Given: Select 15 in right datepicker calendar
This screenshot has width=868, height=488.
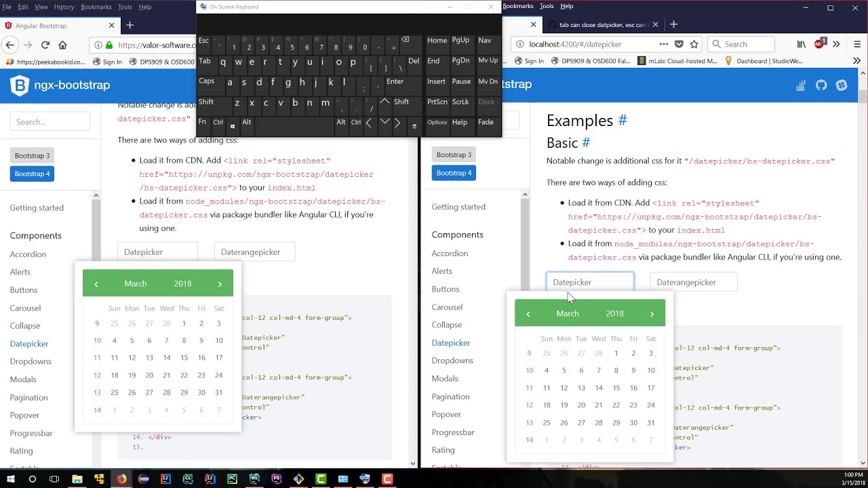Looking at the screenshot, I should click(616, 388).
